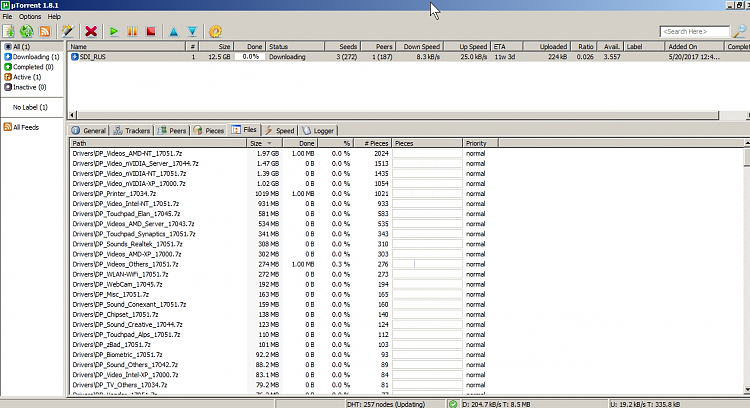Sort torrents by the Name column header
This screenshot has height=408, width=750.
tap(127, 46)
